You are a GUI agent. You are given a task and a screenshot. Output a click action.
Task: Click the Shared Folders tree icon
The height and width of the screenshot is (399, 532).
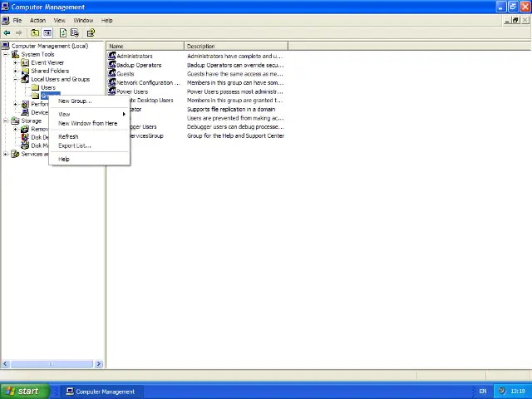pyautogui.click(x=25, y=71)
